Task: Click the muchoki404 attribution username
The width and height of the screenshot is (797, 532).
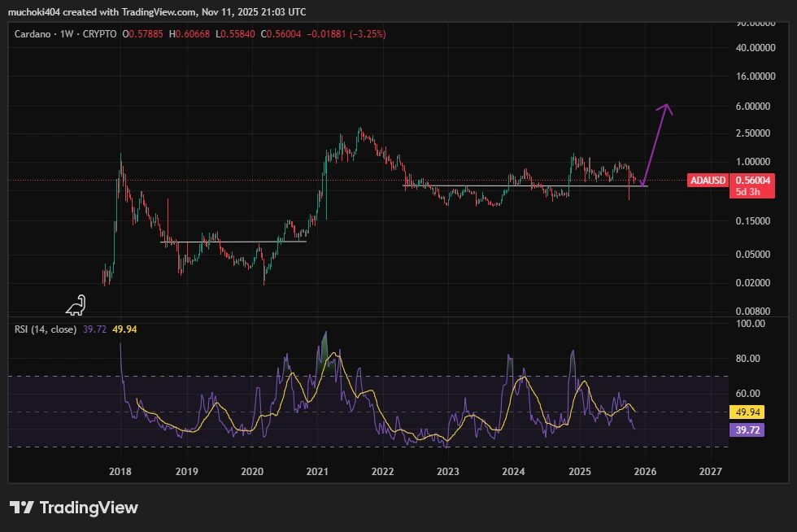Action: pos(35,11)
